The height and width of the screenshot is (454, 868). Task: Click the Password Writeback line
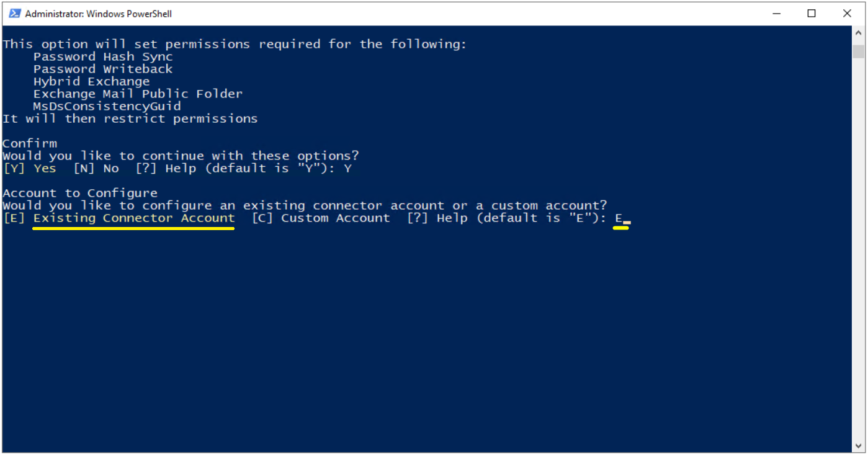click(x=103, y=69)
